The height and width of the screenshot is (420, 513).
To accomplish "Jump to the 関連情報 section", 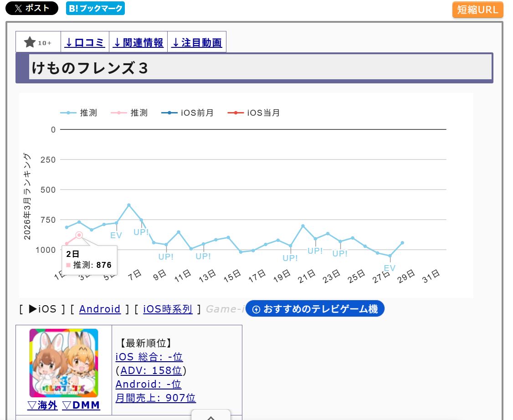I will tap(138, 43).
